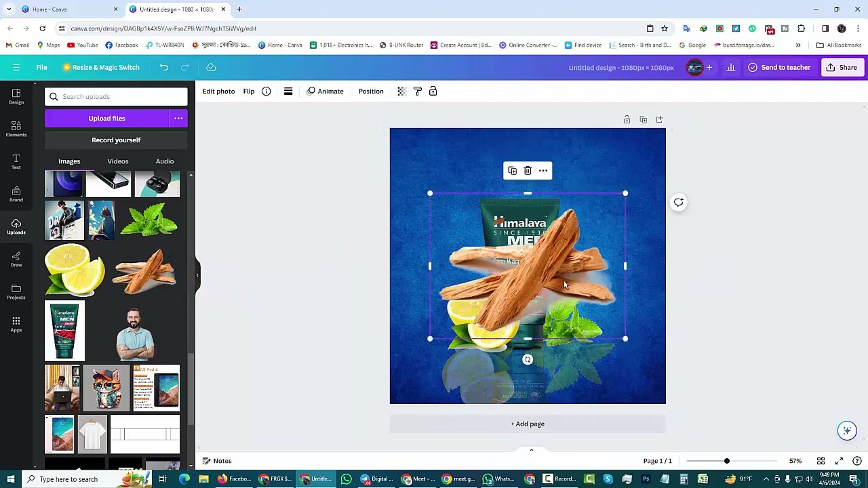Toggle page lock above the canvas
868x488 pixels.
(627, 120)
